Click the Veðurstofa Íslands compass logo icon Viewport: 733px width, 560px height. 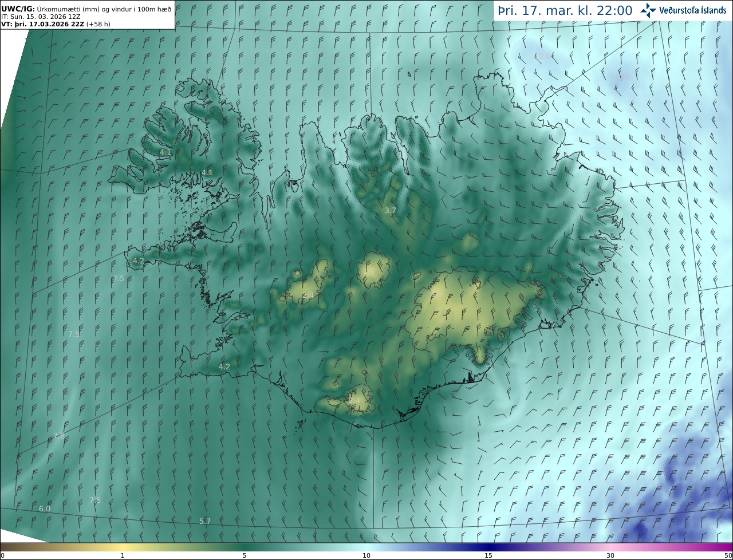(648, 10)
